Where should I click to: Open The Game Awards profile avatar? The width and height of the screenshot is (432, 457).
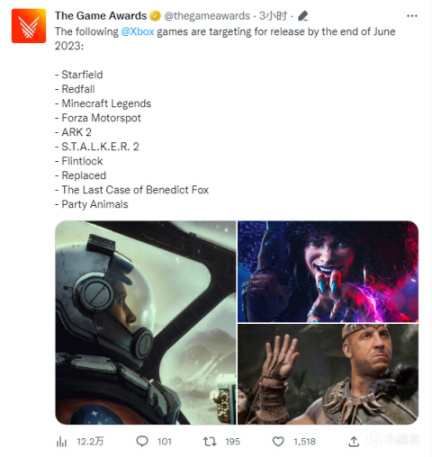[x=29, y=26]
